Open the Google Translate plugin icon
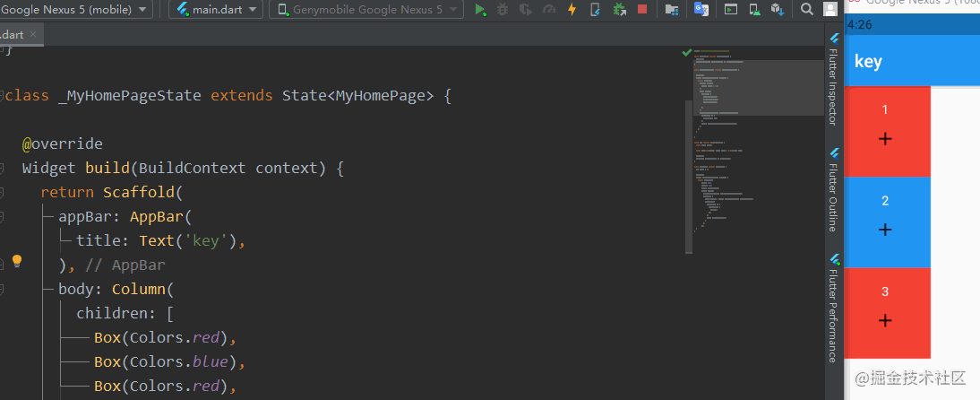The image size is (980, 400). 701,9
